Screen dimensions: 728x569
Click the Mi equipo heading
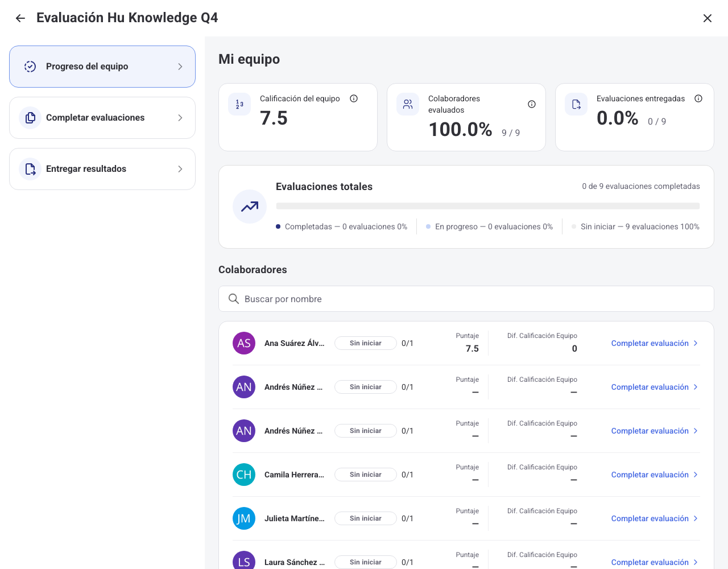[x=249, y=59]
